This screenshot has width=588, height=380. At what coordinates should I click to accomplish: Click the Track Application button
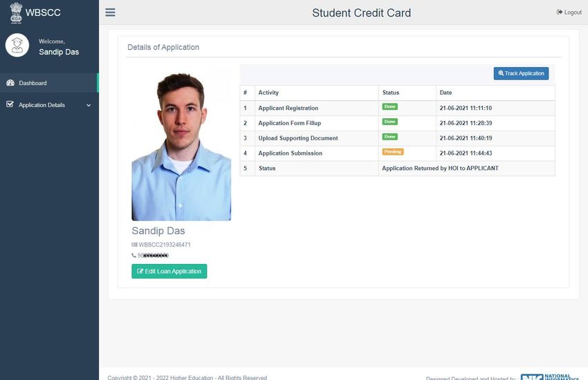tap(521, 73)
